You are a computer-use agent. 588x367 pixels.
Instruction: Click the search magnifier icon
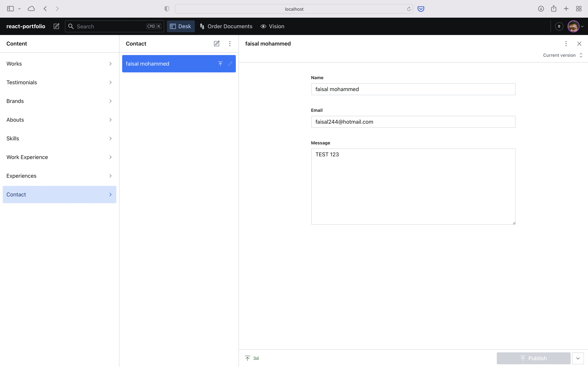(71, 26)
